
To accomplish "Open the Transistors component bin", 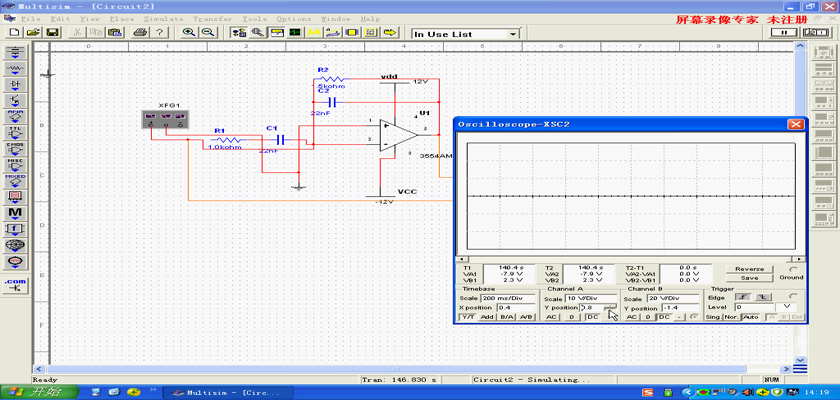I will [x=16, y=101].
